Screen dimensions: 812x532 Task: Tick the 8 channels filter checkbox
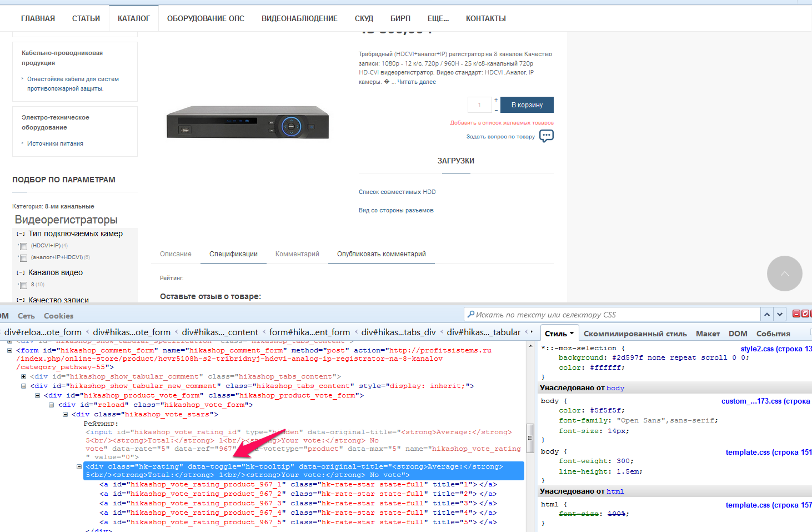click(x=23, y=285)
